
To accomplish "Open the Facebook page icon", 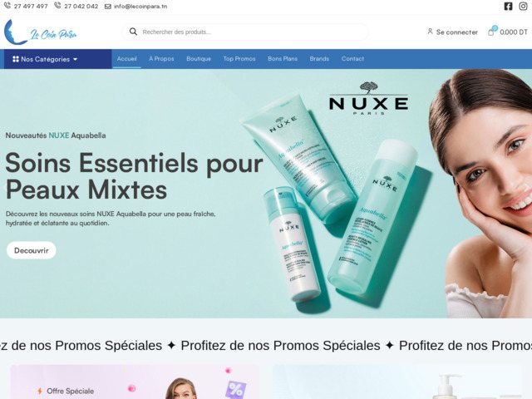I will pyautogui.click(x=508, y=6).
